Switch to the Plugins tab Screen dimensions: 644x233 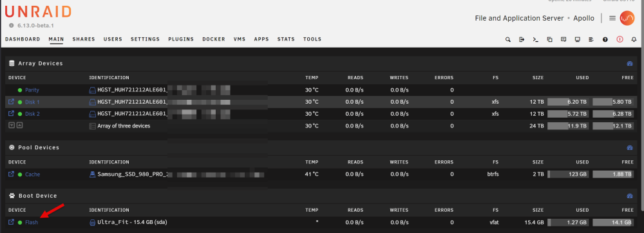point(181,39)
